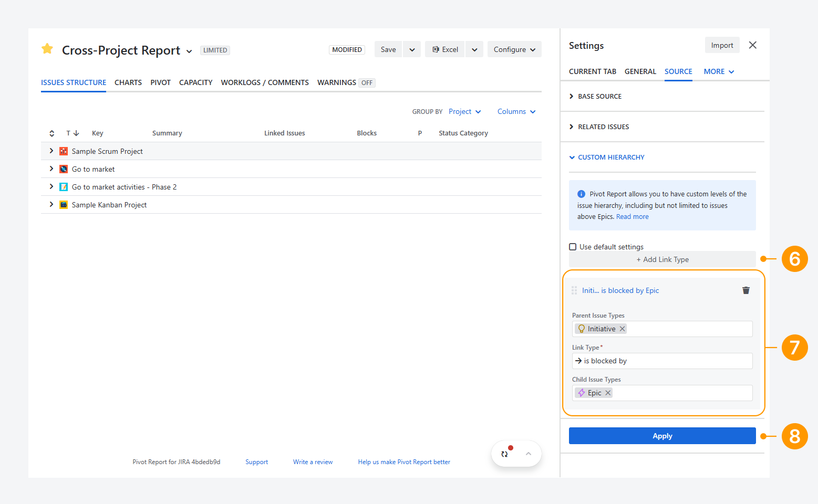Screen dimensions: 818x504
Task: Expand the Base Source section
Action: (x=595, y=97)
